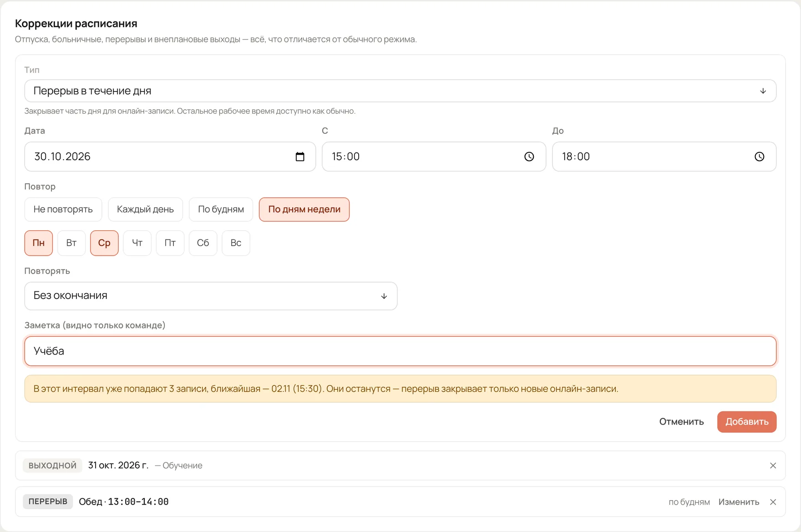Click the clock icon in the С time field
801x532 pixels.
pyautogui.click(x=529, y=157)
